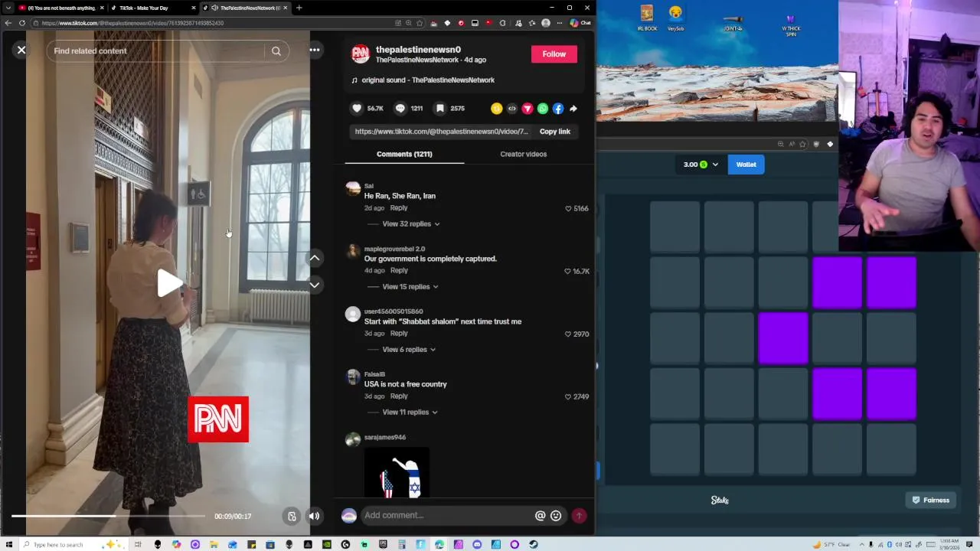This screenshot has height=551, width=980.
Task: Go to the next video with the down chevron
Action: pos(315,285)
